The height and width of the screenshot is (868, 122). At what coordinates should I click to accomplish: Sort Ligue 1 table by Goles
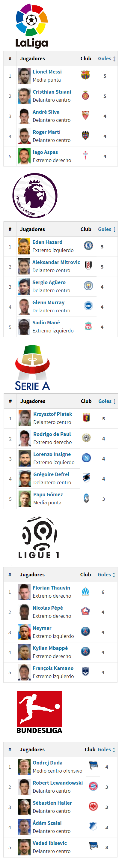point(106,575)
